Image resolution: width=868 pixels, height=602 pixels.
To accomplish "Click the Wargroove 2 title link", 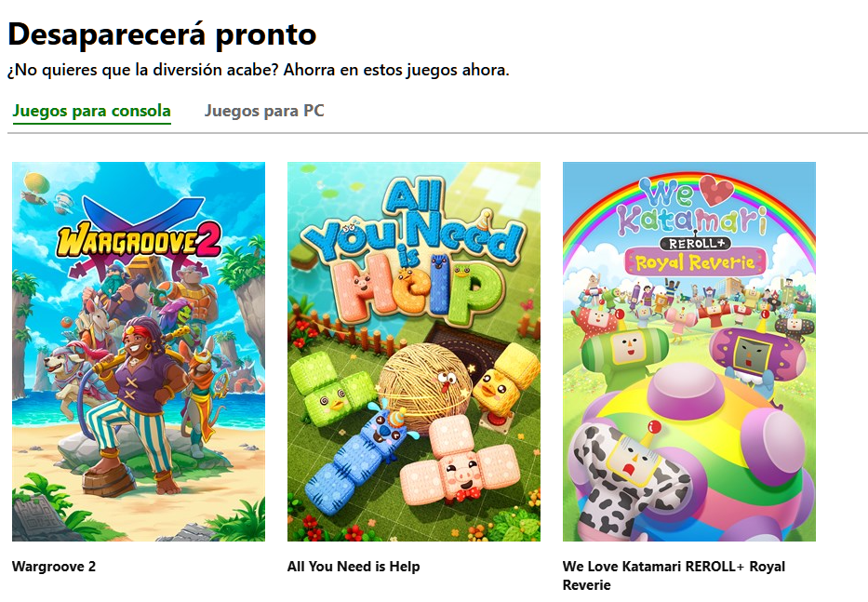I will pyautogui.click(x=54, y=567).
